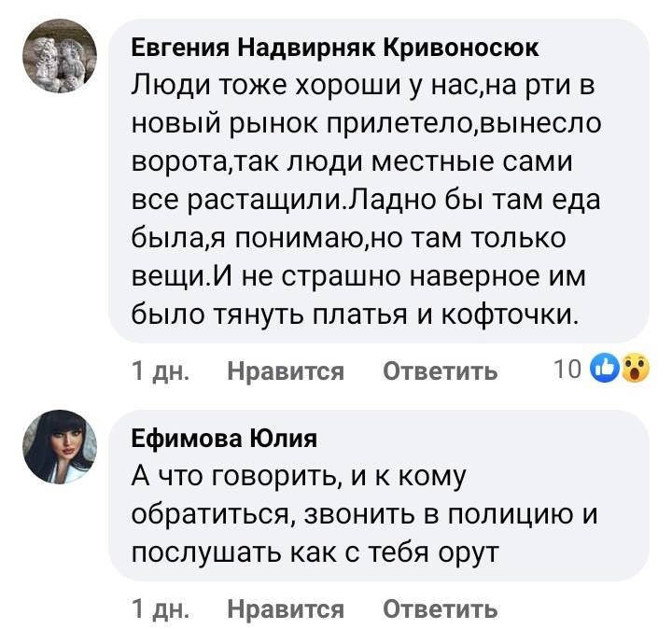Like Евгения's comment with Нравится

click(x=286, y=372)
